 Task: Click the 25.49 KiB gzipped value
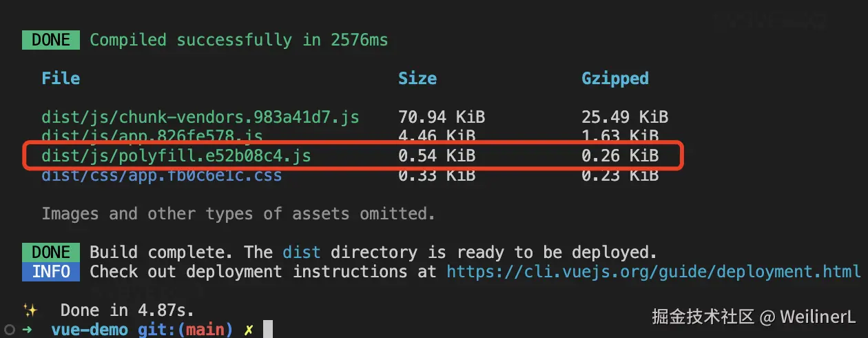[624, 117]
